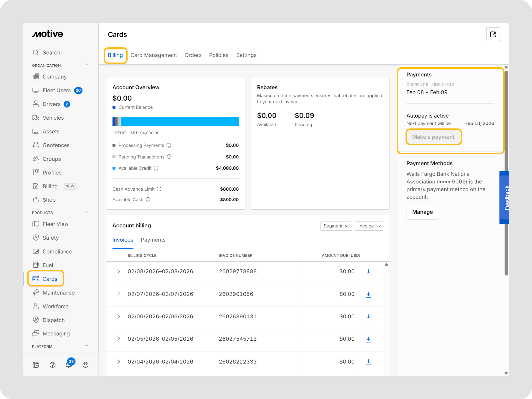Click the Search field in sidebar
532x399 pixels.
click(51, 53)
